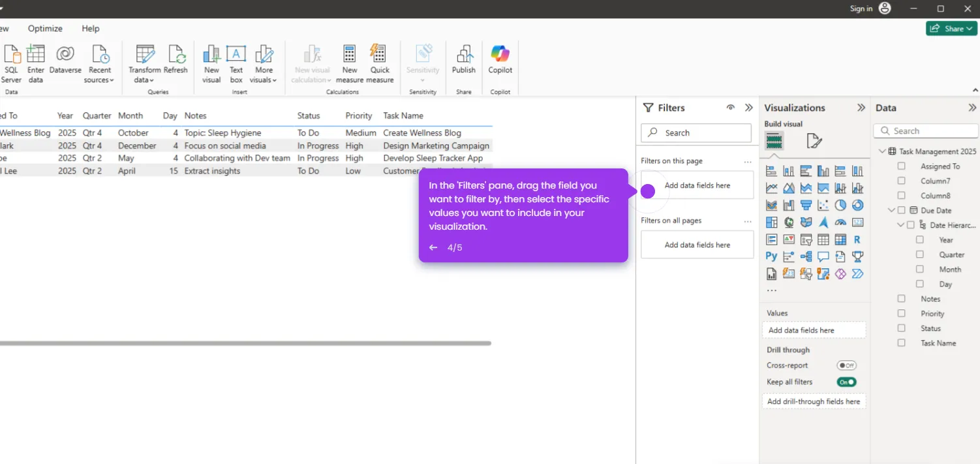Screen dimensions: 980x464
Task: Insert a New visual from ribbon
Action: coord(211,64)
